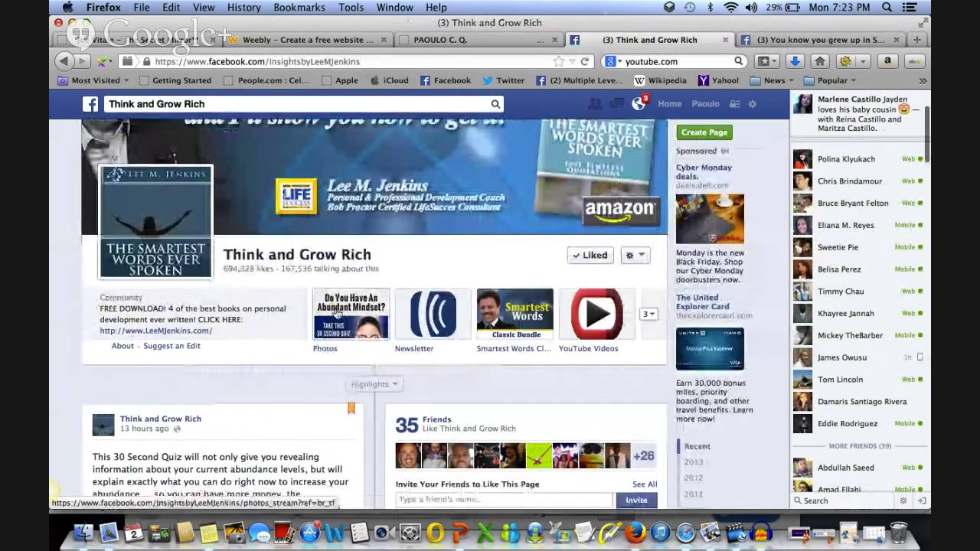Expand the Most Visited bookmarks dropdown
This screenshot has width=980, height=551.
tap(93, 80)
